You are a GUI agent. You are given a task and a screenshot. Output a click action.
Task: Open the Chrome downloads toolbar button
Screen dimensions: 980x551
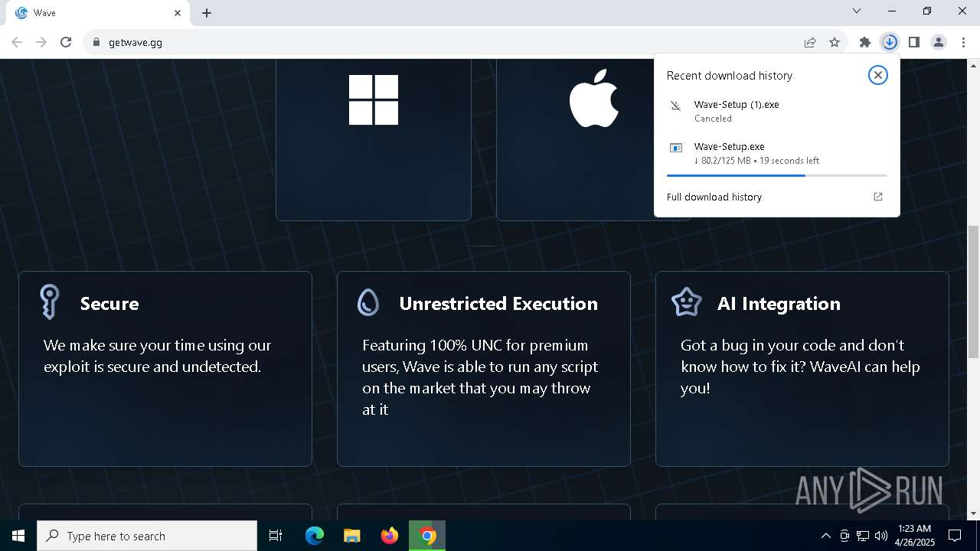(x=890, y=42)
